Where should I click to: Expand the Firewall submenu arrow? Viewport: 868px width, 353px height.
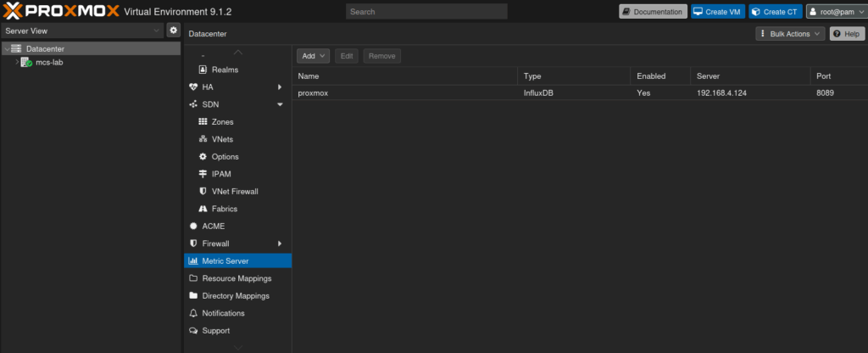coord(280,244)
